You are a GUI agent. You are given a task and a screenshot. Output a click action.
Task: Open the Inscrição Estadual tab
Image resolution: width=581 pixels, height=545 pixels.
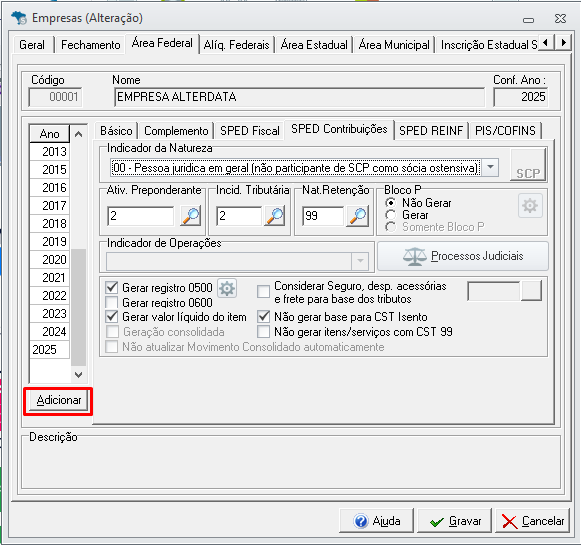coord(488,45)
